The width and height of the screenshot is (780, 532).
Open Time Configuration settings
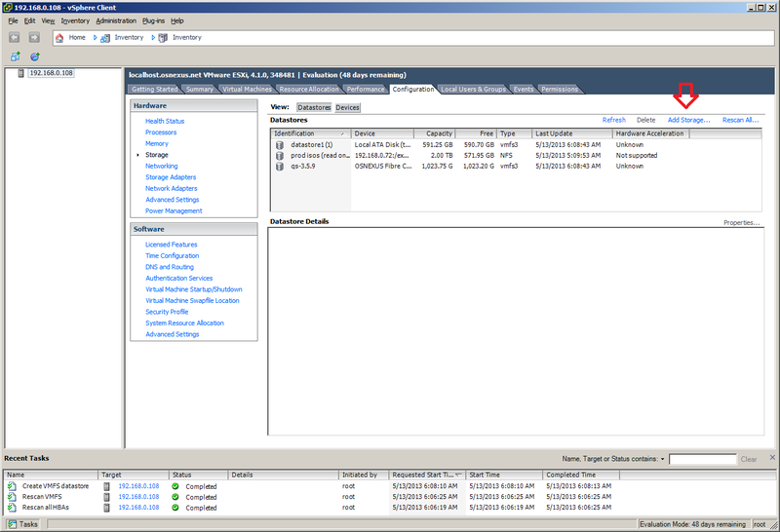pos(173,255)
